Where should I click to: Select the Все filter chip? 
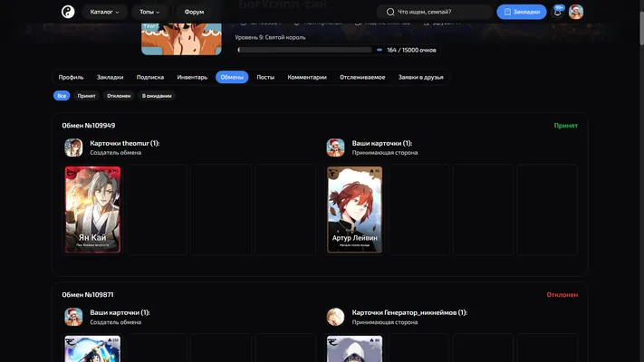click(62, 96)
